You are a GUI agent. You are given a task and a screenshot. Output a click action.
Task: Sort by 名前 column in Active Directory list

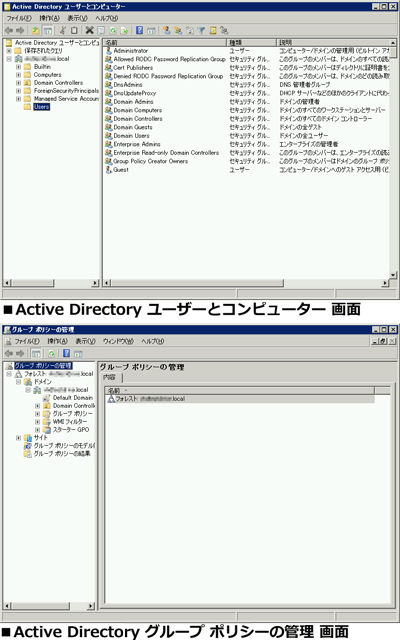pyautogui.click(x=164, y=42)
